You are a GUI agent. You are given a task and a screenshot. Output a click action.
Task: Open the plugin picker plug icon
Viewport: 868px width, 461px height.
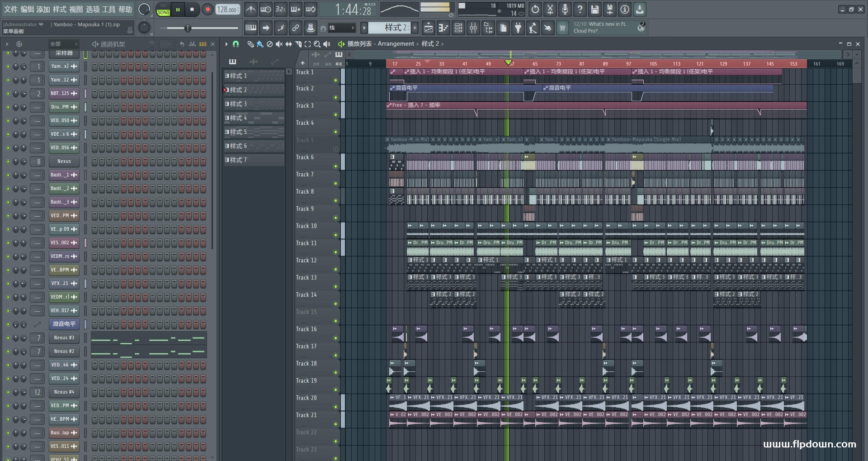point(518,28)
